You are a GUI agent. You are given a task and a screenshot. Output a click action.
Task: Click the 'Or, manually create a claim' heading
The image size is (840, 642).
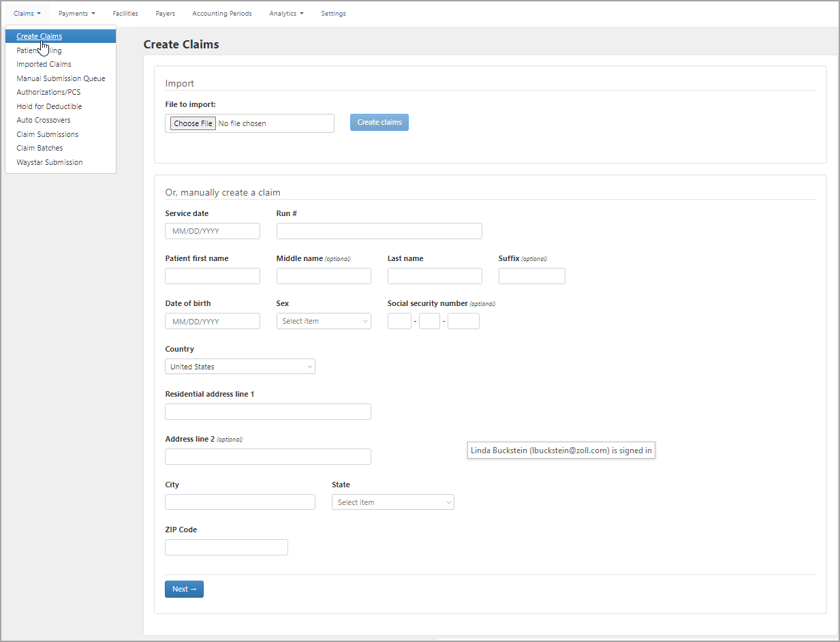tap(223, 192)
